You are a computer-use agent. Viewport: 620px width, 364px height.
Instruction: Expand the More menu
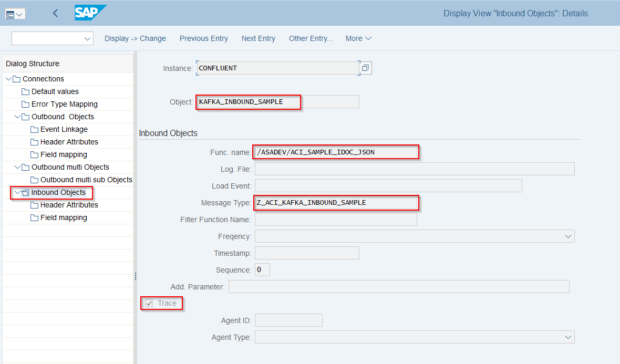[x=358, y=38]
